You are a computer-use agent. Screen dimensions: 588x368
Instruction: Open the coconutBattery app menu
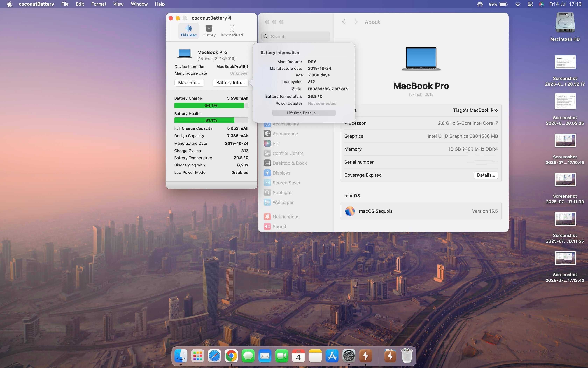[x=36, y=4]
